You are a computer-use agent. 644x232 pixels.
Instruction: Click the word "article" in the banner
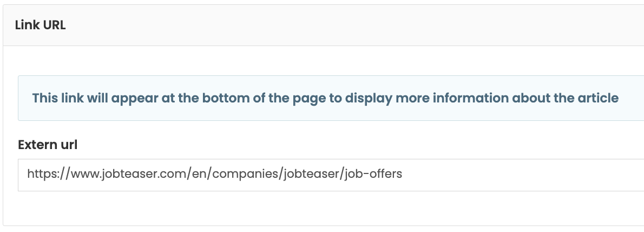(x=600, y=98)
